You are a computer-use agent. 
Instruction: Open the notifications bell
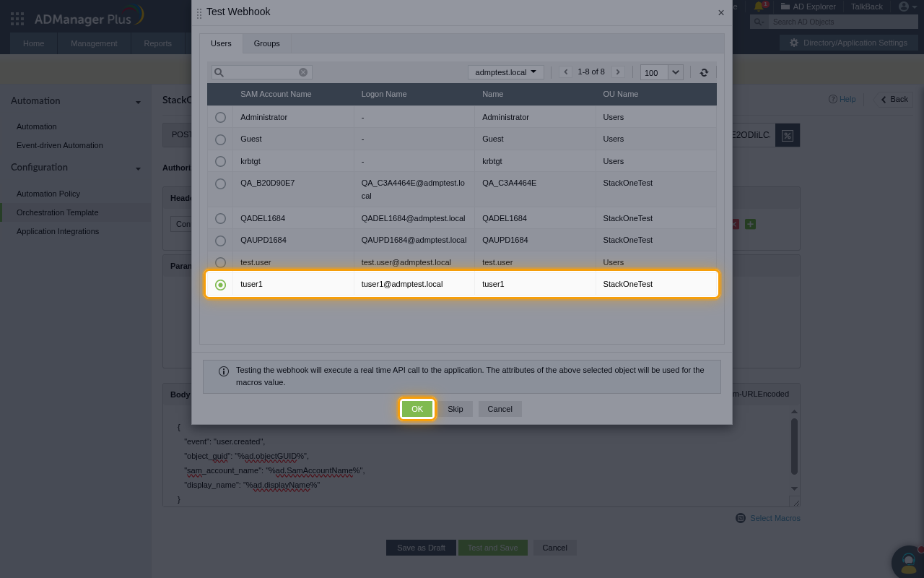[758, 7]
